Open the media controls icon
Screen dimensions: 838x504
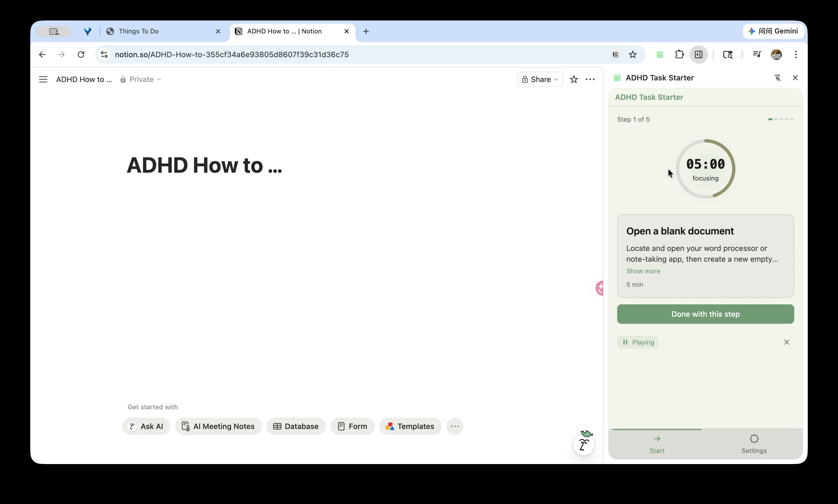click(x=756, y=55)
